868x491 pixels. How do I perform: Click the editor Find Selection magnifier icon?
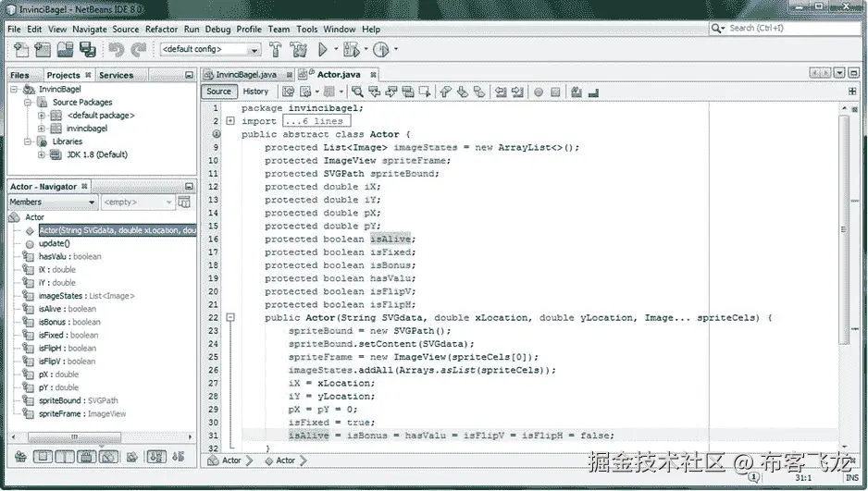357,92
